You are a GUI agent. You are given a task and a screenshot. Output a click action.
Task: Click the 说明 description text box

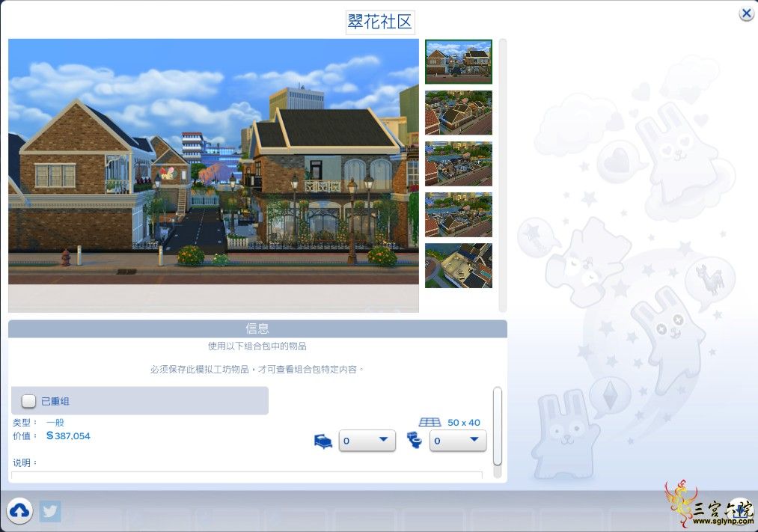point(246,476)
